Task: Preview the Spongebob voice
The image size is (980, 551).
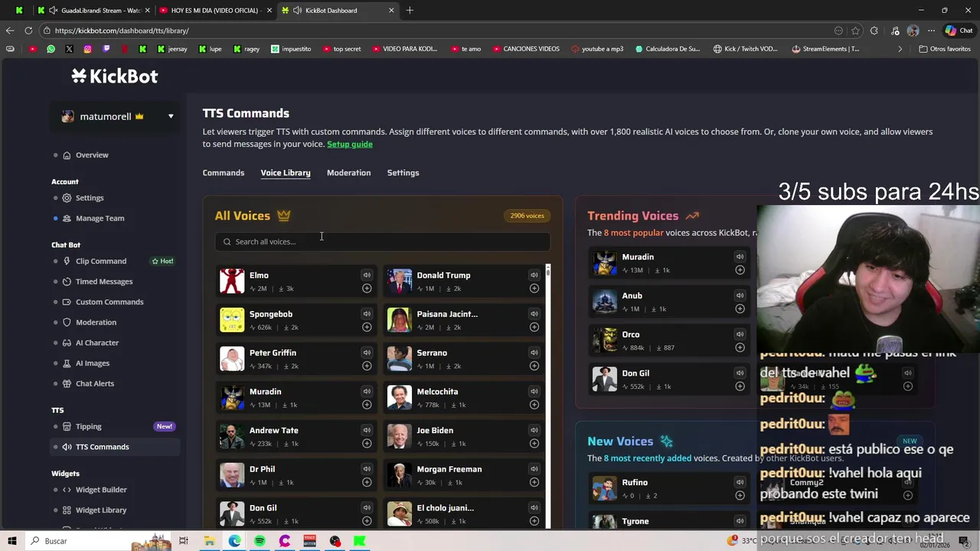Action: [x=367, y=314]
